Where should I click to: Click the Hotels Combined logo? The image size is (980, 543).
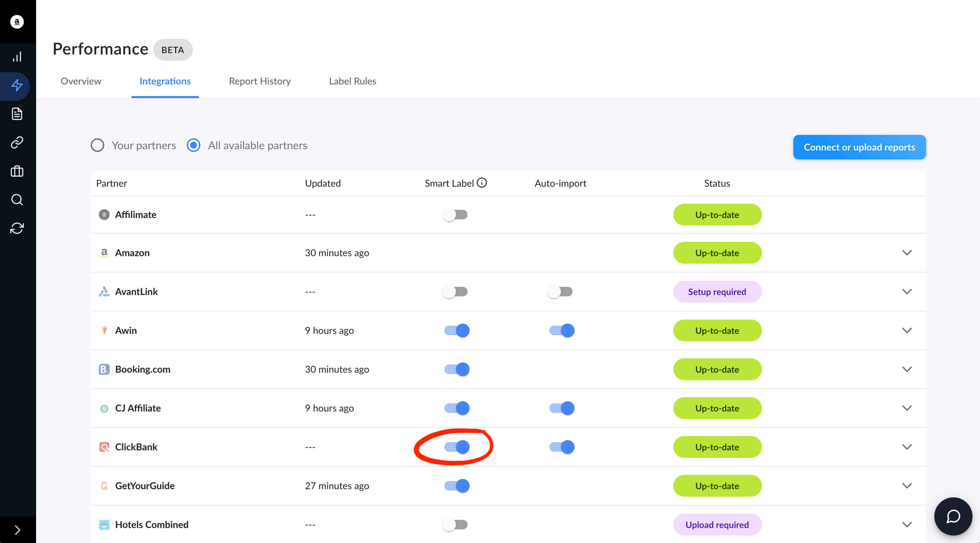[x=104, y=524]
